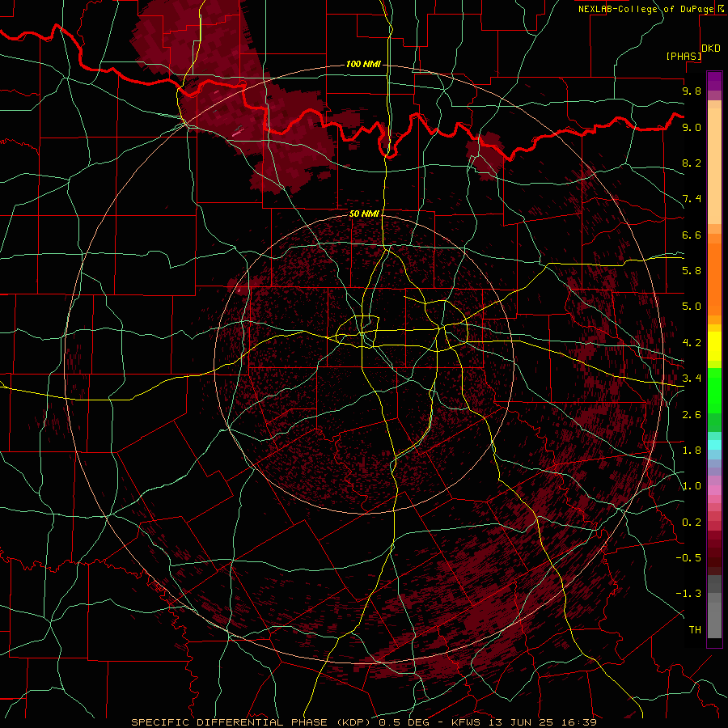Click the 9.8 scale value

pos(692,91)
